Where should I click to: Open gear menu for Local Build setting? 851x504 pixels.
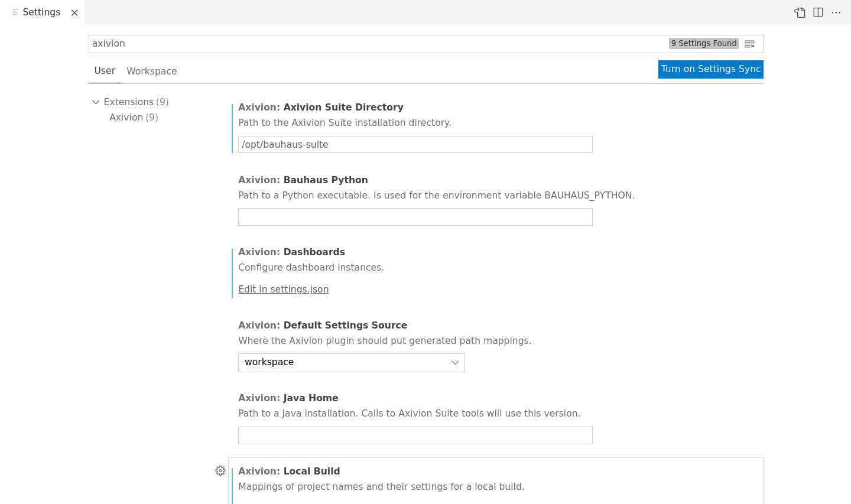pyautogui.click(x=220, y=471)
